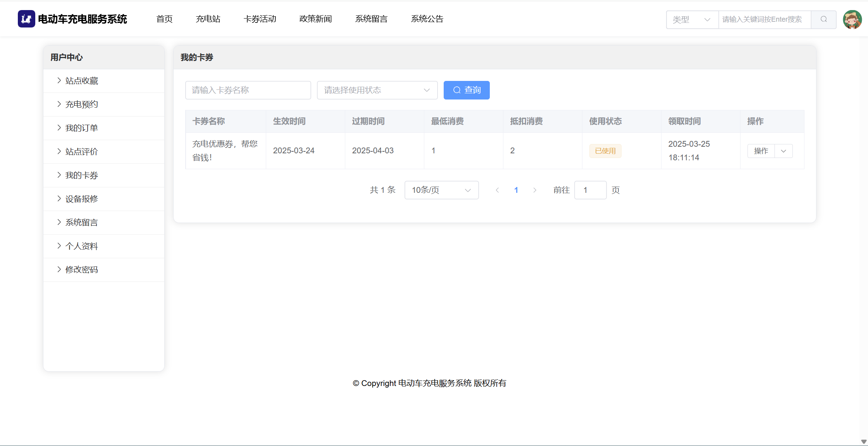The width and height of the screenshot is (868, 446).
Task: Expand the 10条/页 page size selector
Action: click(x=441, y=190)
